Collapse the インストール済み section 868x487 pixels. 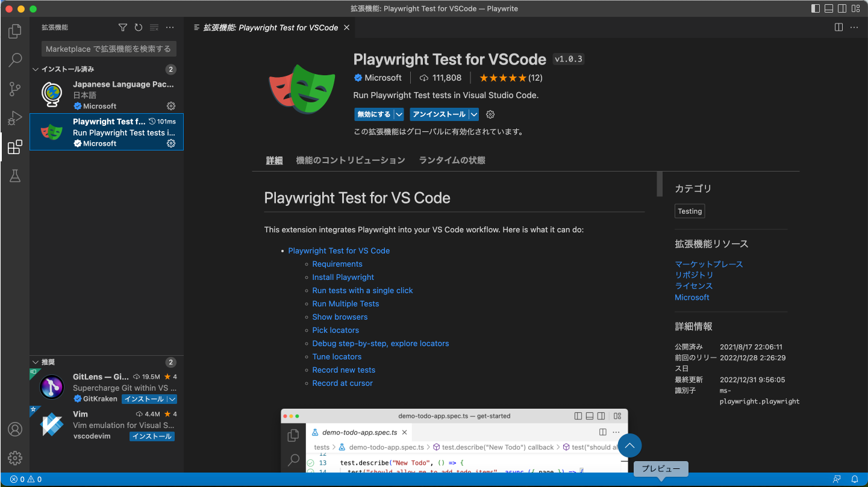point(36,69)
